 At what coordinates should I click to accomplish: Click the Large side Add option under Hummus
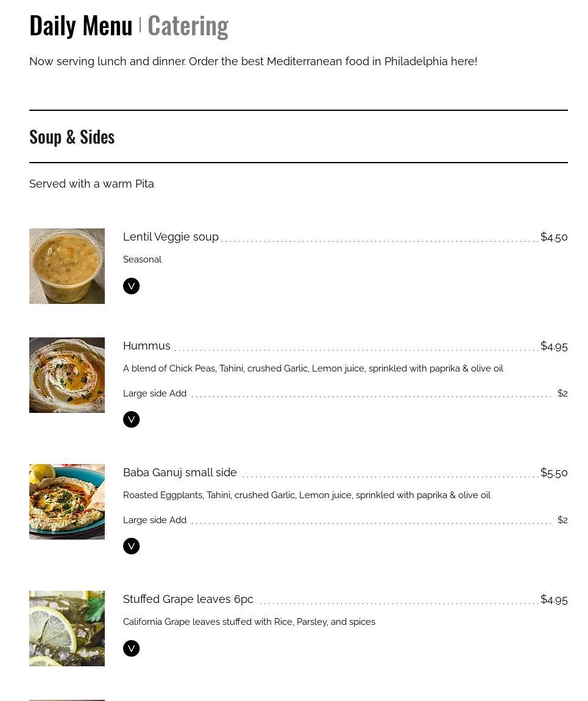click(x=155, y=393)
